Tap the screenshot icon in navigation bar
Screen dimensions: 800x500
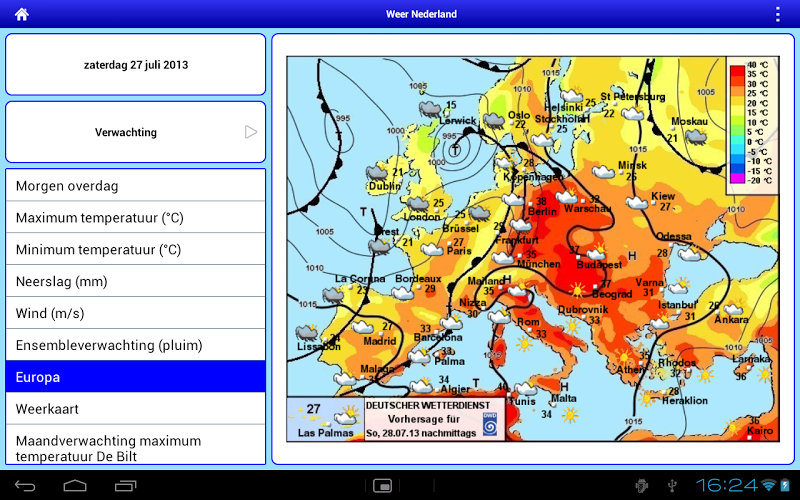tap(382, 486)
